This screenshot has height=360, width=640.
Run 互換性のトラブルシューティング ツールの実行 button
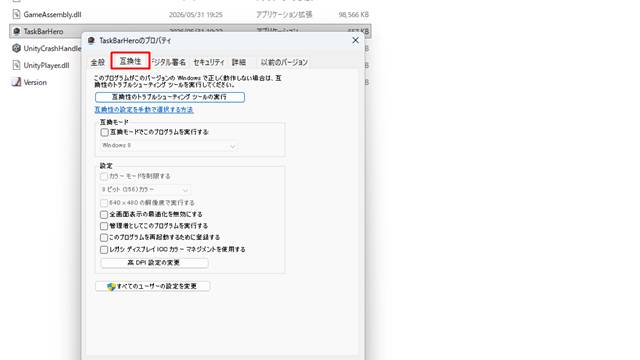170,97
